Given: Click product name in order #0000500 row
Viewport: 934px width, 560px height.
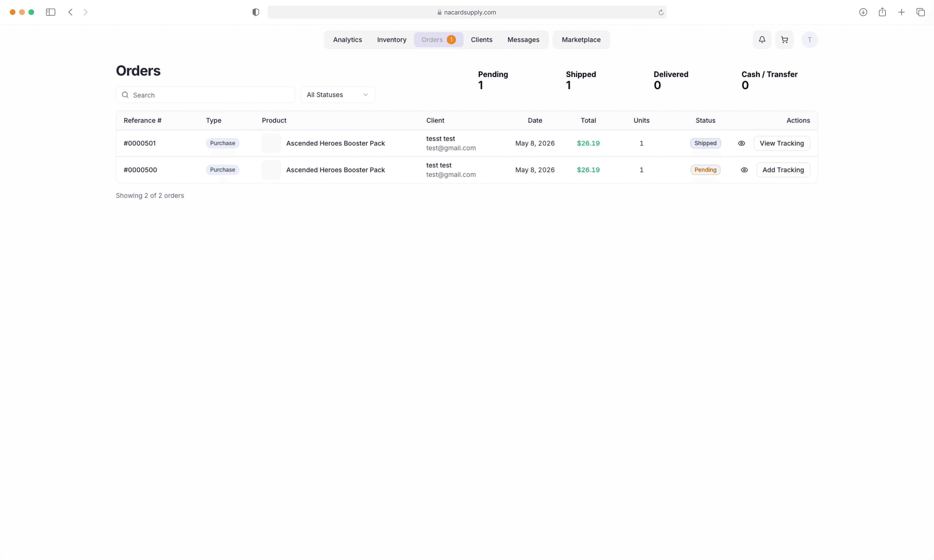Looking at the screenshot, I should (335, 170).
